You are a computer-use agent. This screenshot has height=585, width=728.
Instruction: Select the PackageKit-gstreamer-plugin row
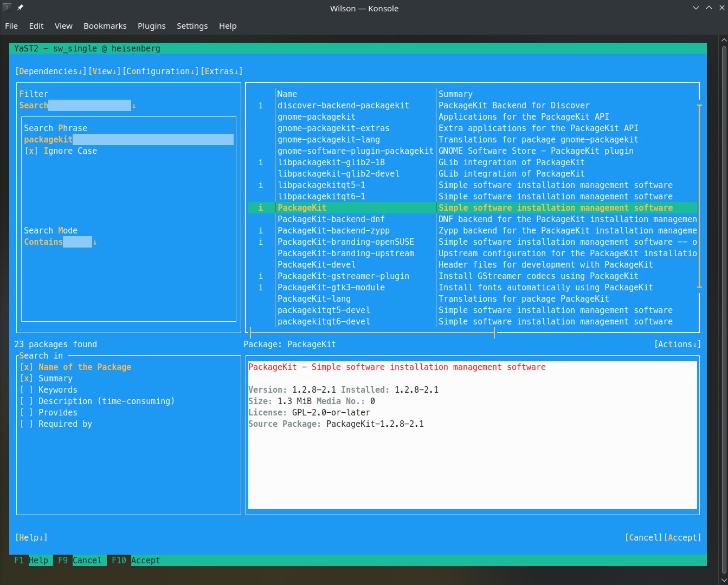pos(472,276)
